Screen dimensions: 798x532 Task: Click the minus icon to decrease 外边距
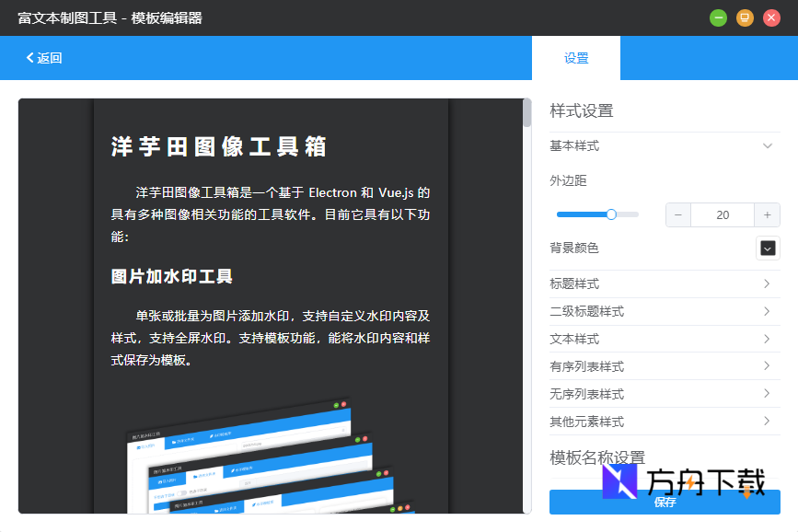(677, 214)
